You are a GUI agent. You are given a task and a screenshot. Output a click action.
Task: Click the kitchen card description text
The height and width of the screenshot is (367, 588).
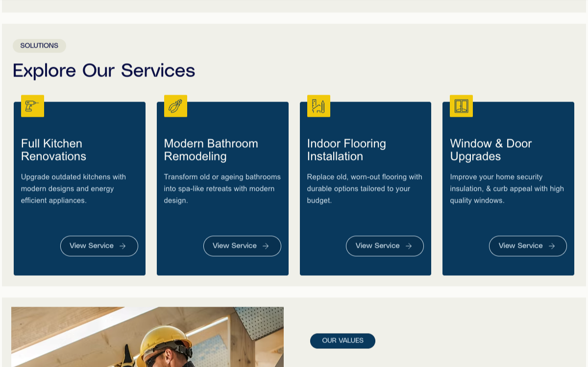73,189
